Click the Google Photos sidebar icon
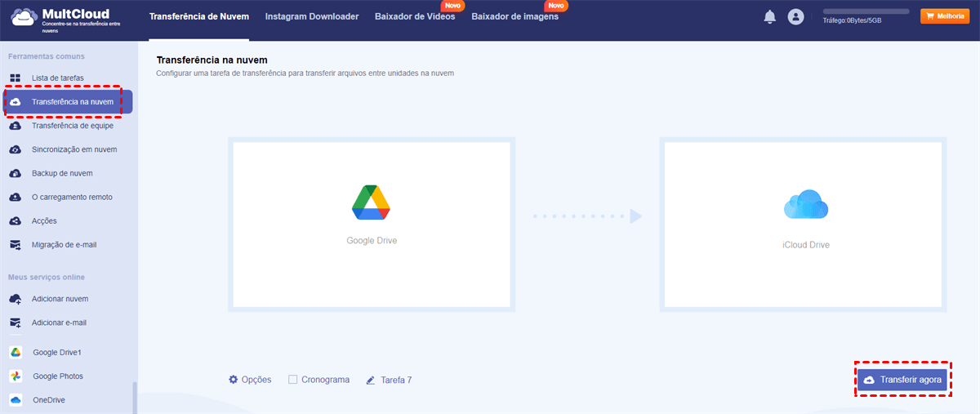The width and height of the screenshot is (980, 414). click(x=16, y=376)
